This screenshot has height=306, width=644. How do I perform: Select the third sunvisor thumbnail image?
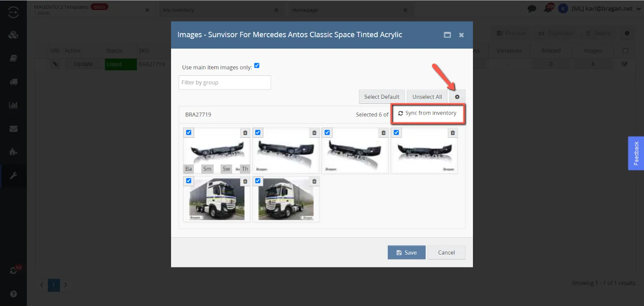[355, 151]
